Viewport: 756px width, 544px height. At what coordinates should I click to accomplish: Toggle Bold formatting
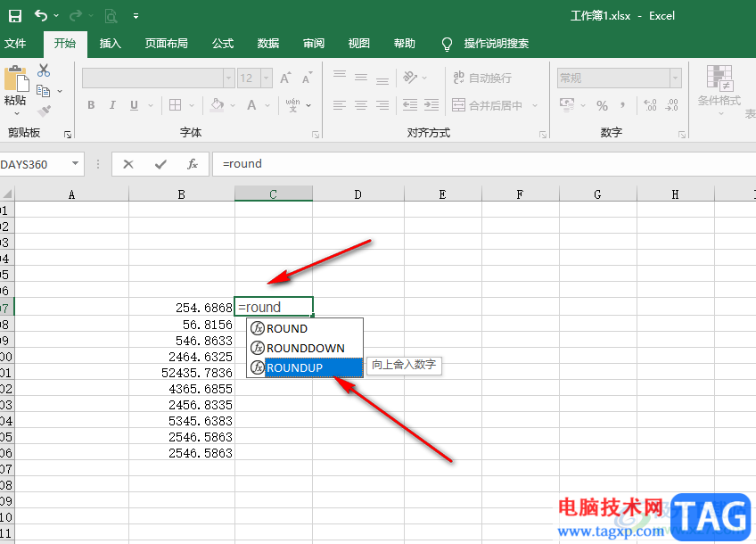[x=91, y=105]
